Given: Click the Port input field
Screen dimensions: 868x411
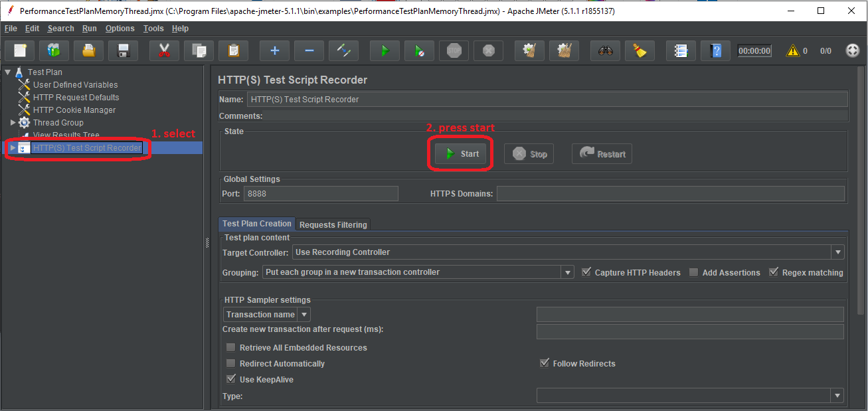Looking at the screenshot, I should pyautogui.click(x=321, y=194).
